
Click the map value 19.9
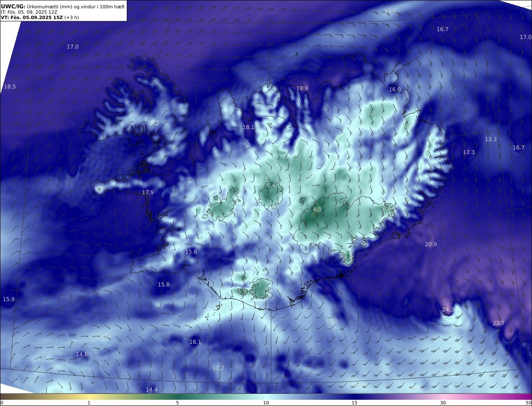[302, 88]
